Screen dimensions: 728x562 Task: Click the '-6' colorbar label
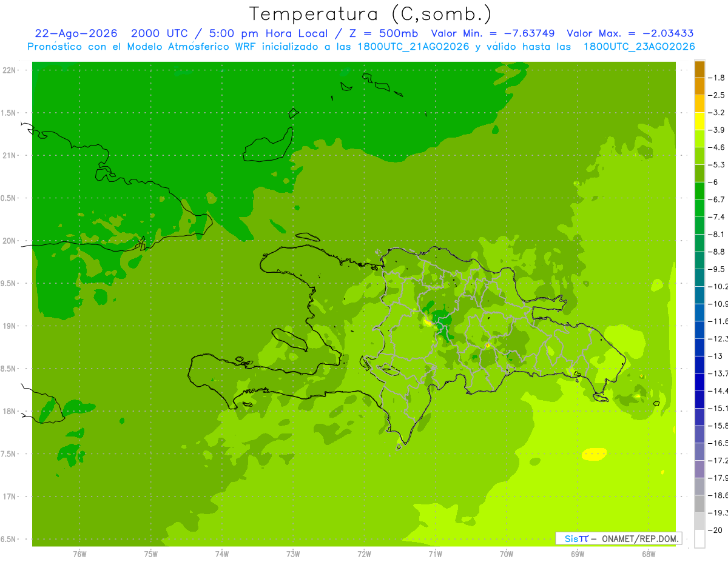[x=713, y=182]
